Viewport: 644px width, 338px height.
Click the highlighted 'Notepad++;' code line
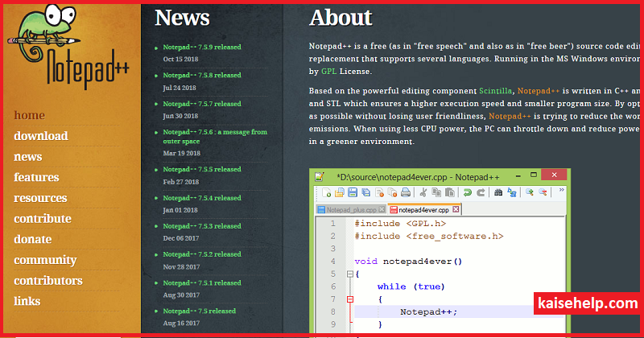[x=428, y=311]
